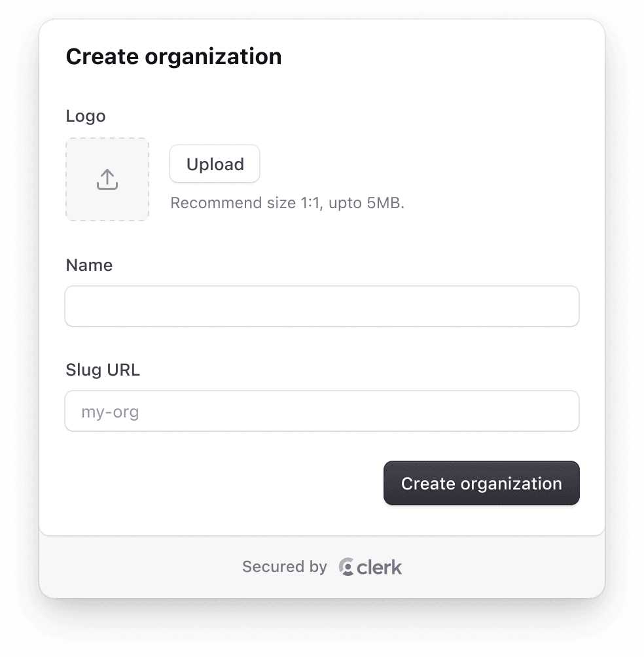
Task: Click the recommend size 1:1 hint text
Action: point(287,203)
